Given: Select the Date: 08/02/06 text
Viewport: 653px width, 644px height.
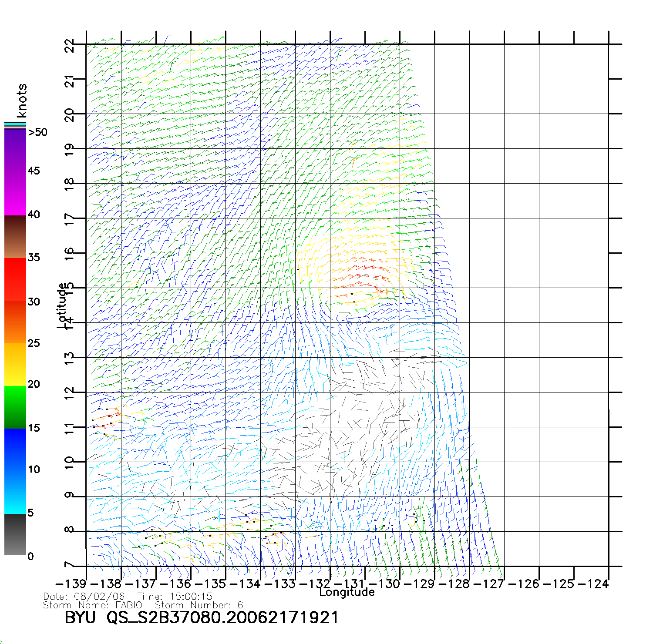Looking at the screenshot, I should point(84,597).
